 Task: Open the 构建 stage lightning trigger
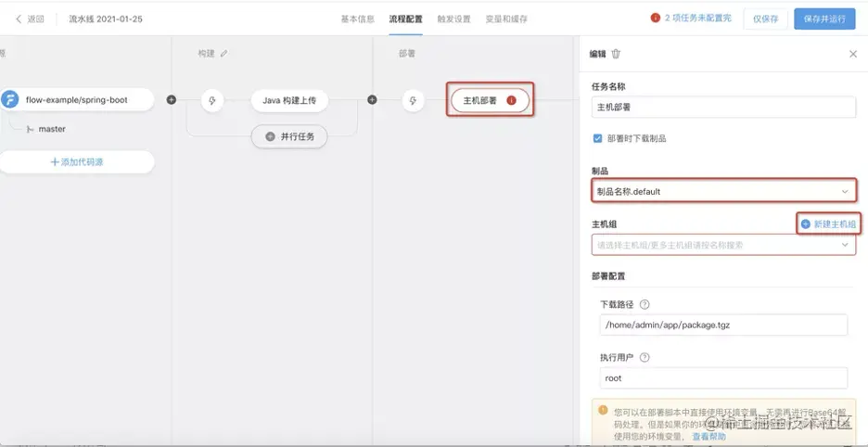[x=212, y=101]
